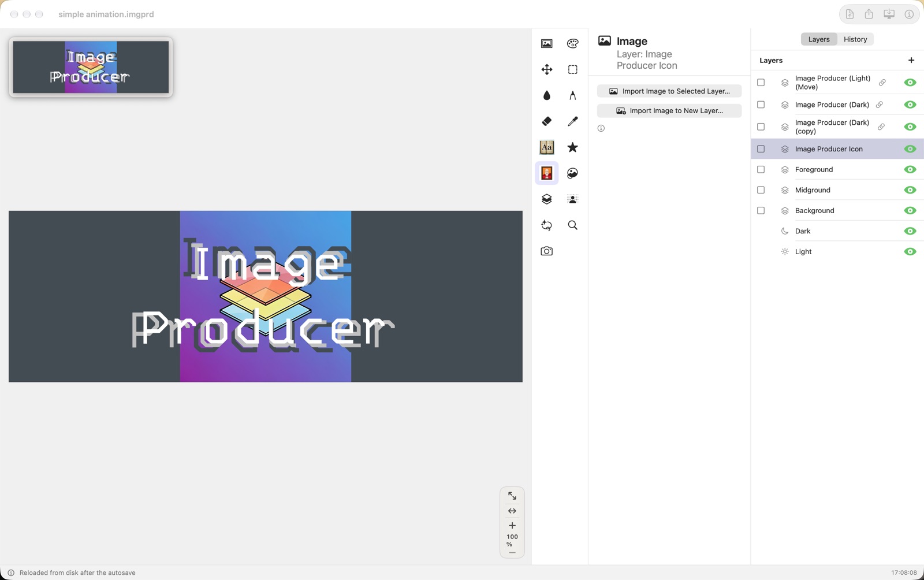
Task: Open the Aa Text tool
Action: (x=546, y=147)
